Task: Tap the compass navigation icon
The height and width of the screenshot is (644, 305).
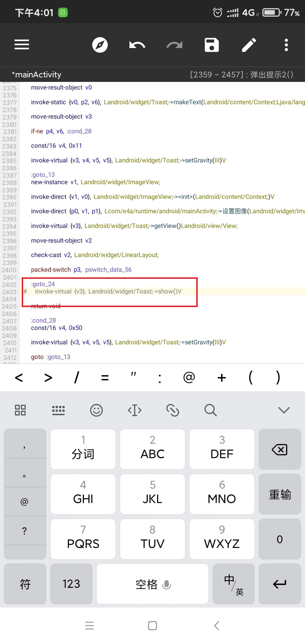Action: click(x=100, y=45)
